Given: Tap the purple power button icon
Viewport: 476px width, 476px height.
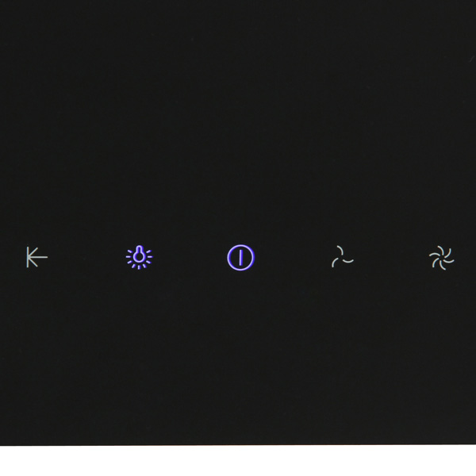Looking at the screenshot, I should click(x=240, y=257).
